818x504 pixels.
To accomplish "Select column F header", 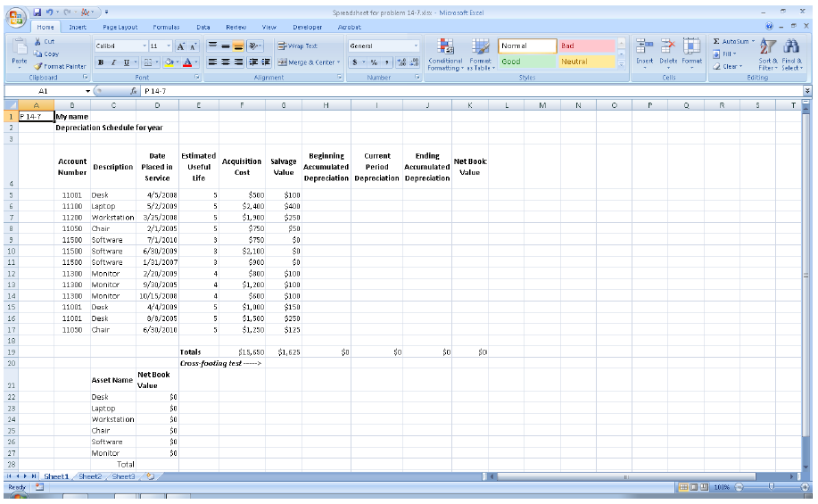I will pyautogui.click(x=242, y=105).
